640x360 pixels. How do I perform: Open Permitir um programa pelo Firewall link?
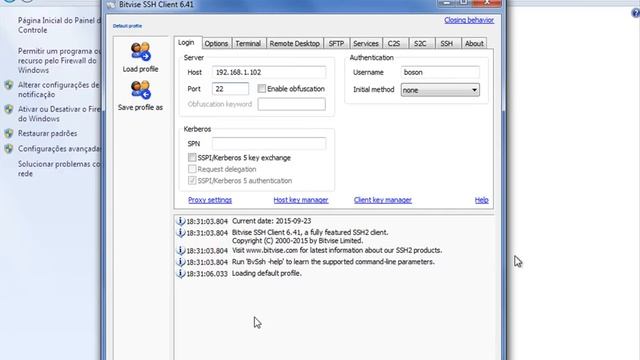click(59, 61)
